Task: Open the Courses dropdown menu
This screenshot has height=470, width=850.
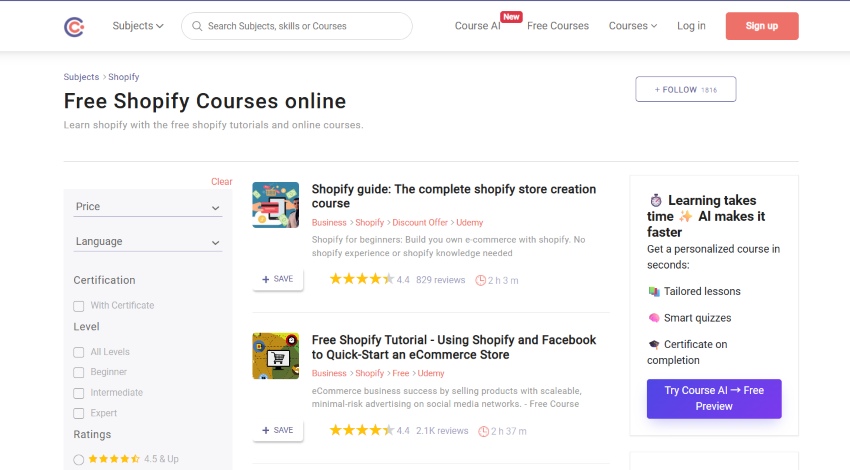Action: pyautogui.click(x=633, y=25)
